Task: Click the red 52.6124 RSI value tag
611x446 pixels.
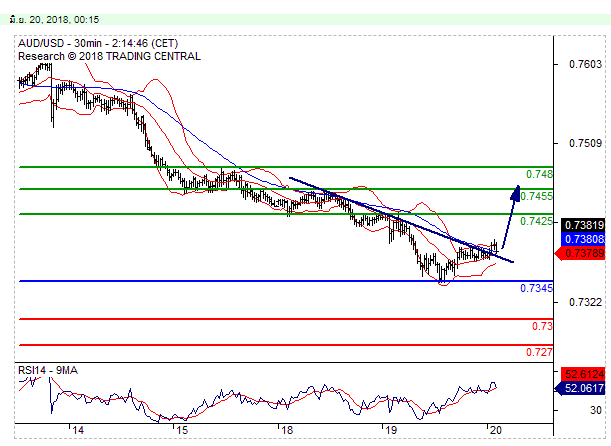Action: coord(583,374)
